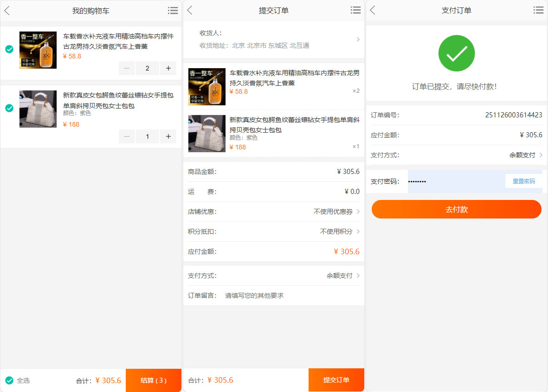
Task: Open the 余额支付 payment method selector on pay page
Action: 520,155
